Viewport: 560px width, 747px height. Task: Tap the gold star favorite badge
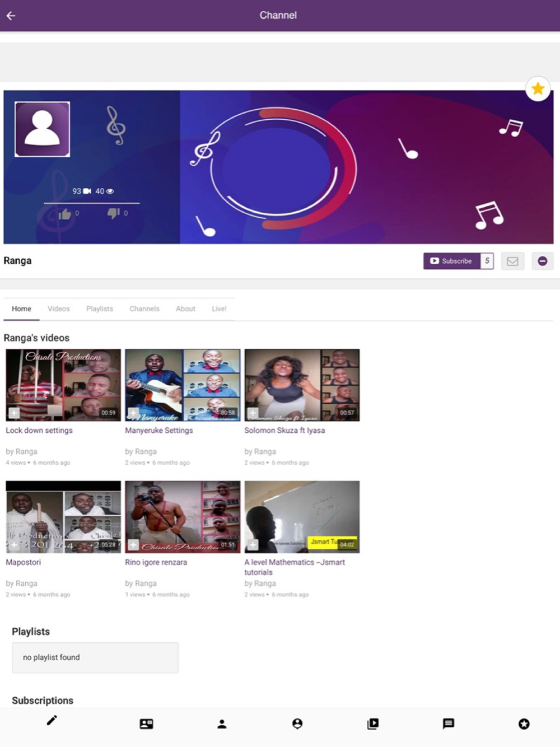538,88
